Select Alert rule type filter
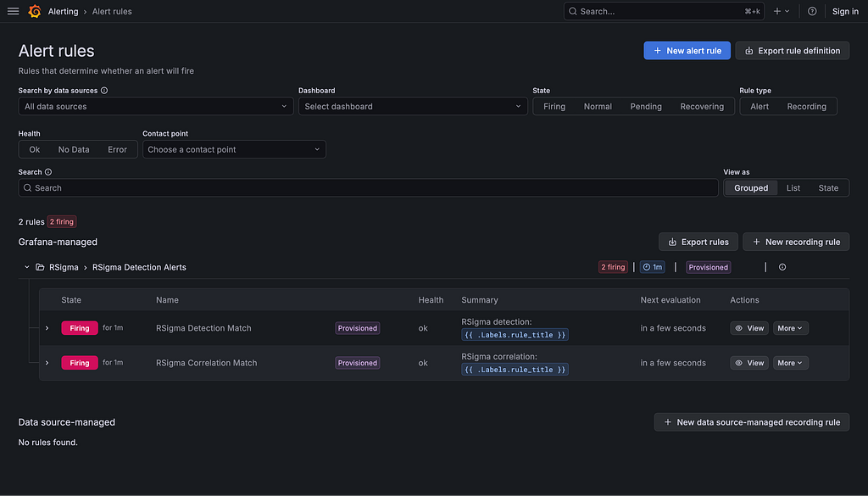This screenshot has height=496, width=868. click(759, 106)
